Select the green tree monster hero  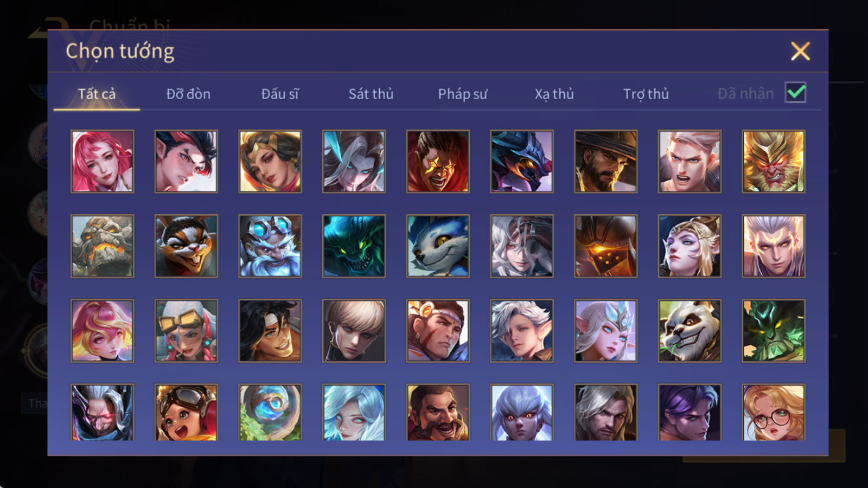(x=773, y=330)
